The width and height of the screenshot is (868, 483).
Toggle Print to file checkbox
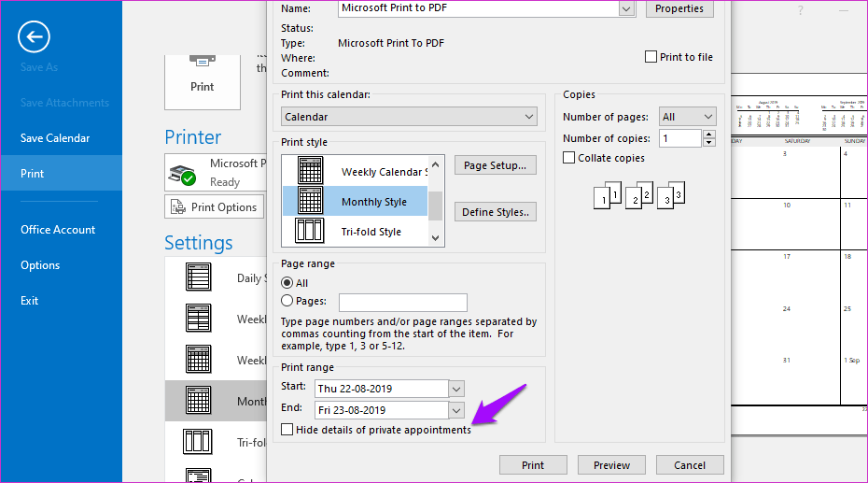coord(651,56)
